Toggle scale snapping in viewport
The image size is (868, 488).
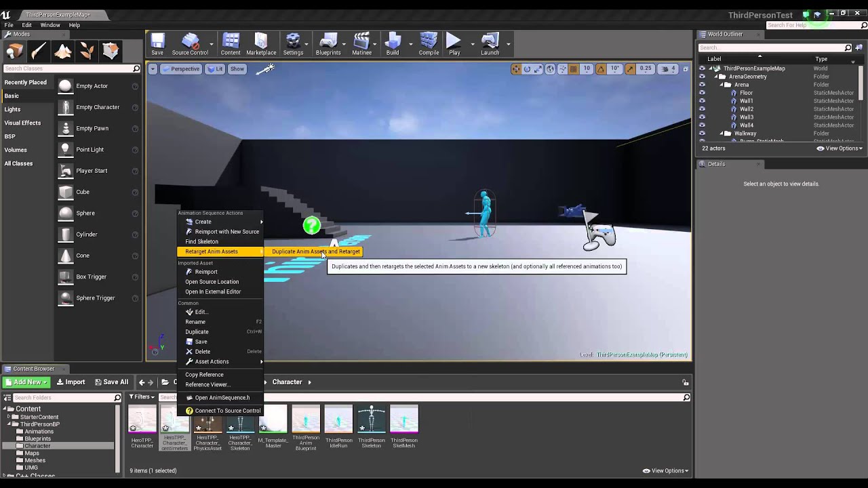630,68
